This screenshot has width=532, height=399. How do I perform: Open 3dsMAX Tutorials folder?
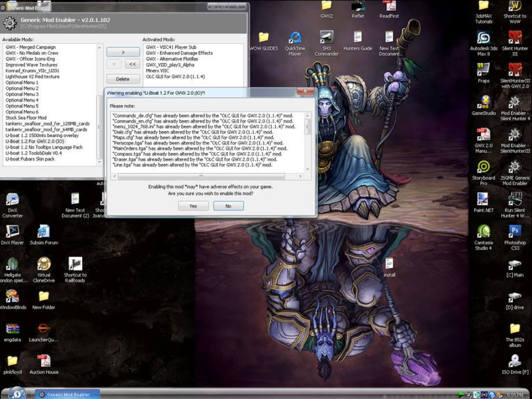point(483,12)
